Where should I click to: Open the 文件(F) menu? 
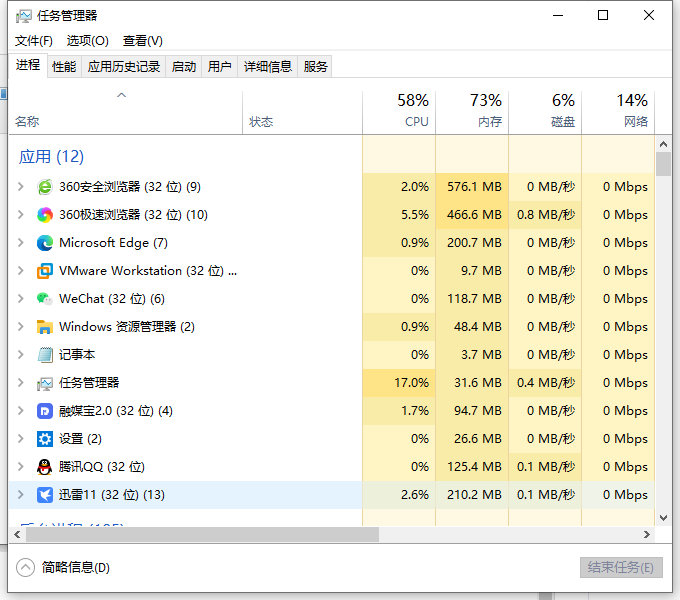pyautogui.click(x=34, y=41)
